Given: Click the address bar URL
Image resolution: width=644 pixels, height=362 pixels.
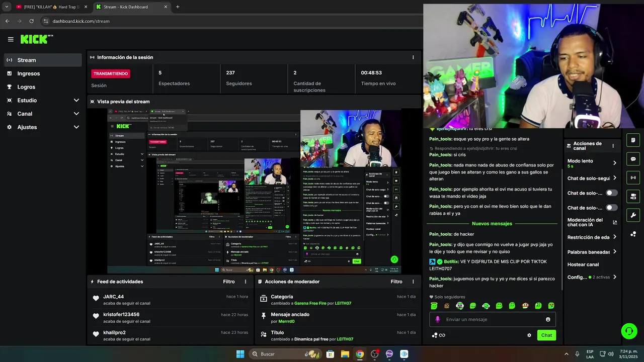Looking at the screenshot, I should click(81, 21).
